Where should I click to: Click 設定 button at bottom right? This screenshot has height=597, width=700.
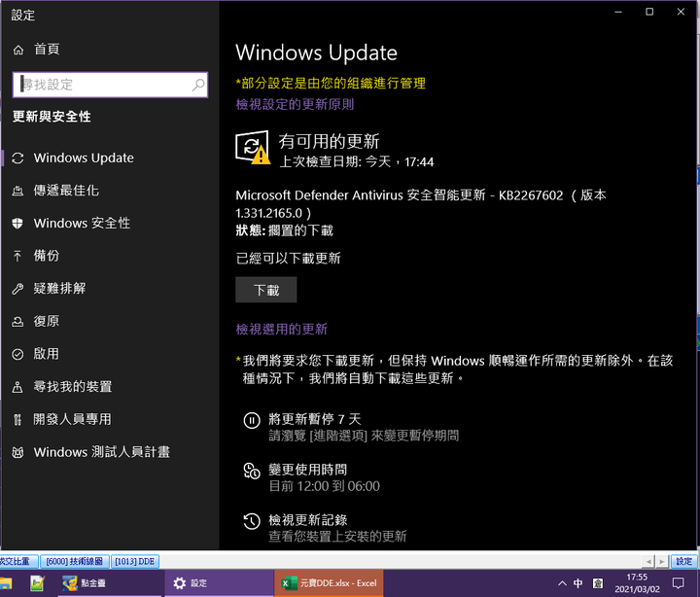pos(683,561)
